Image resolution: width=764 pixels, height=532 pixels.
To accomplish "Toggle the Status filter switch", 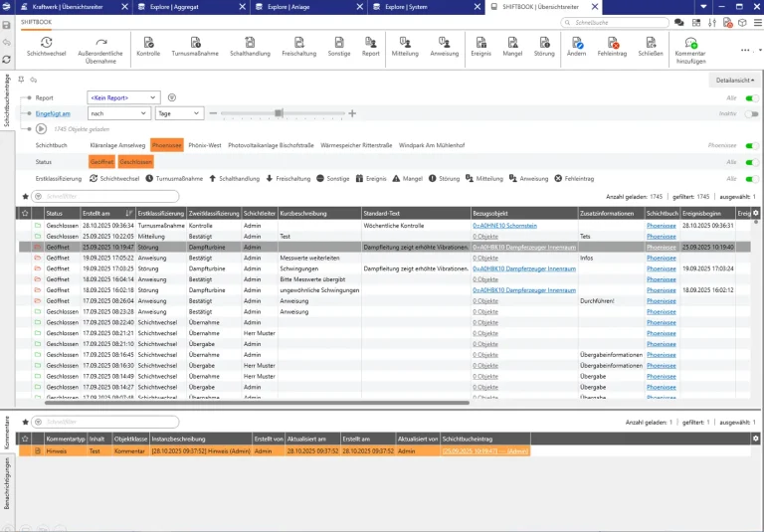I will (x=751, y=161).
